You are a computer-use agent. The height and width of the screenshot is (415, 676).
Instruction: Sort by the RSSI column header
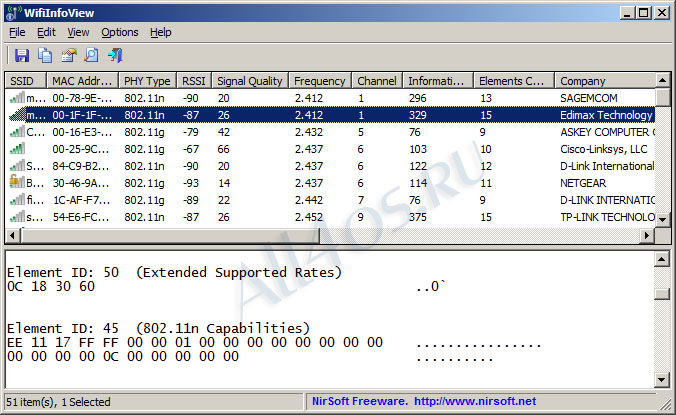tap(194, 81)
